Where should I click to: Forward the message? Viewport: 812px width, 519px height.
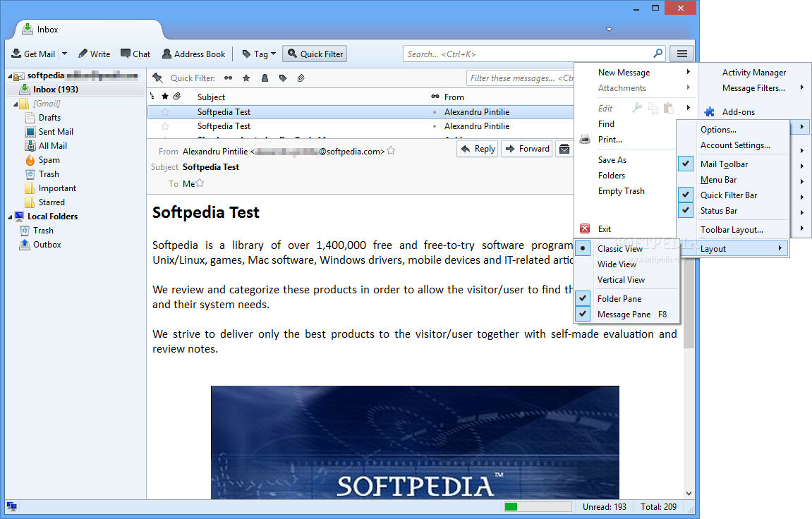click(527, 149)
